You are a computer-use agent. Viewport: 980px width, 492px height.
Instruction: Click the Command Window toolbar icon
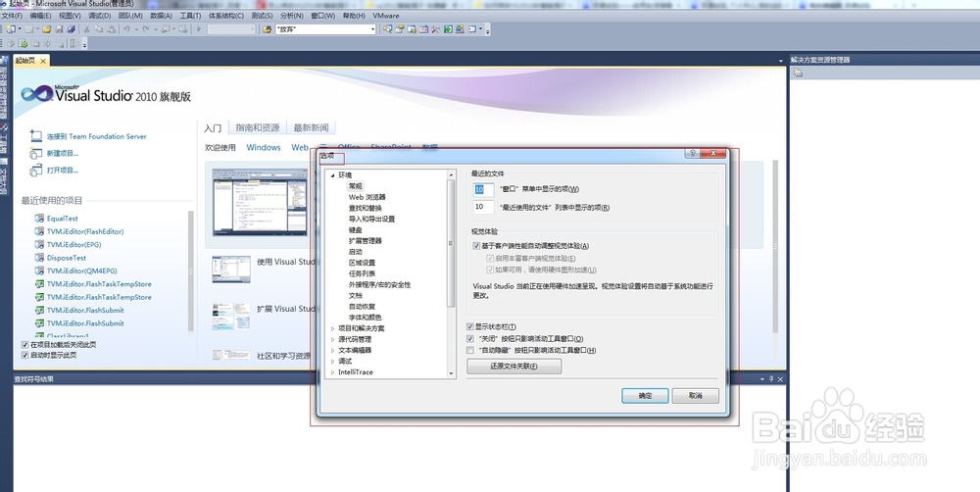click(472, 28)
